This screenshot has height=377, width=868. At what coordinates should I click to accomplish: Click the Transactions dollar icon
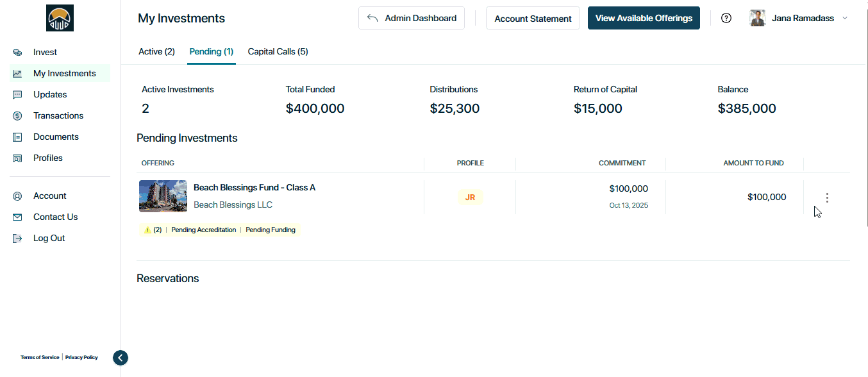17,116
